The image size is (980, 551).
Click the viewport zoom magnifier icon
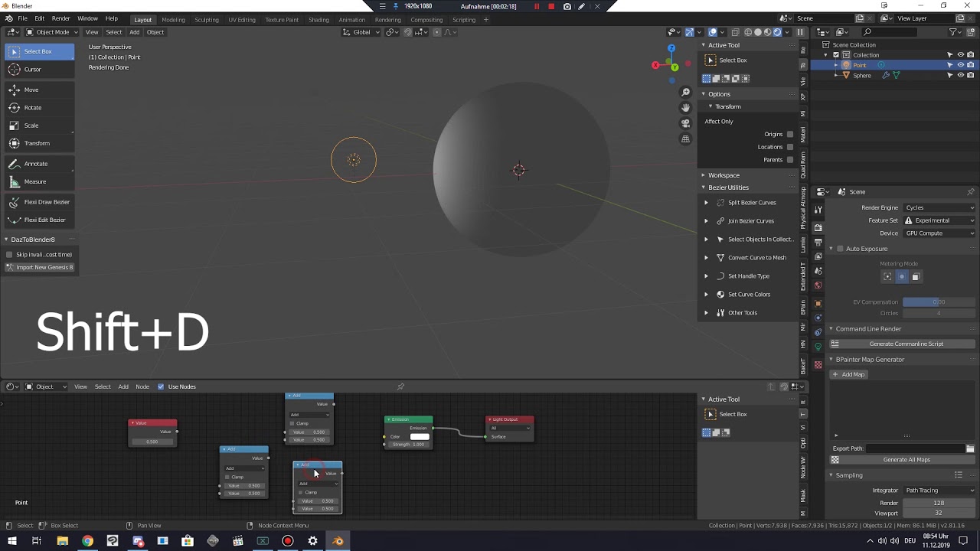coord(685,93)
